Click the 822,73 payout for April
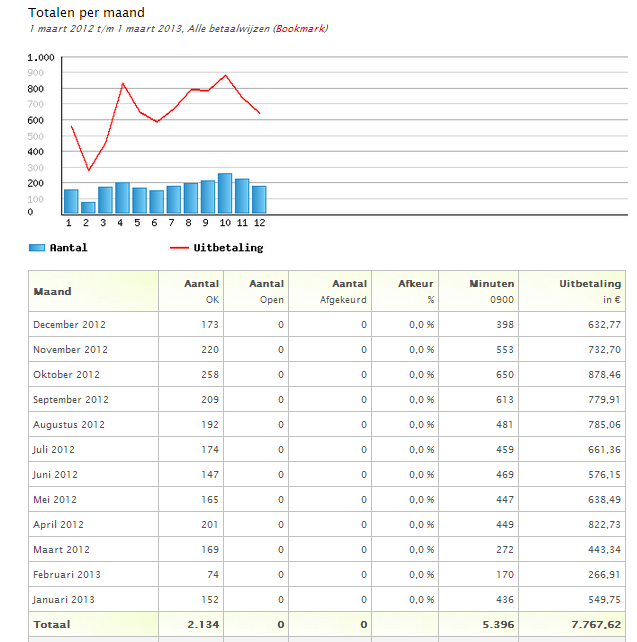This screenshot has width=637, height=642. [604, 524]
